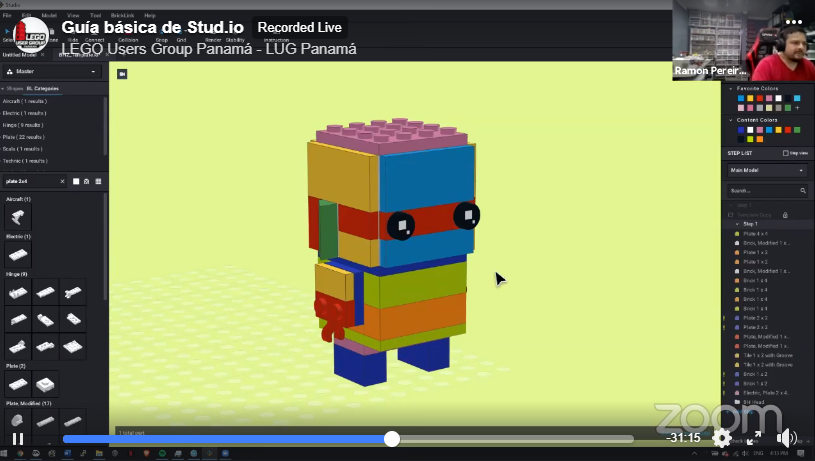Pick the third Hinge part in first row
Screen dimensions: 815x461
click(x=73, y=293)
